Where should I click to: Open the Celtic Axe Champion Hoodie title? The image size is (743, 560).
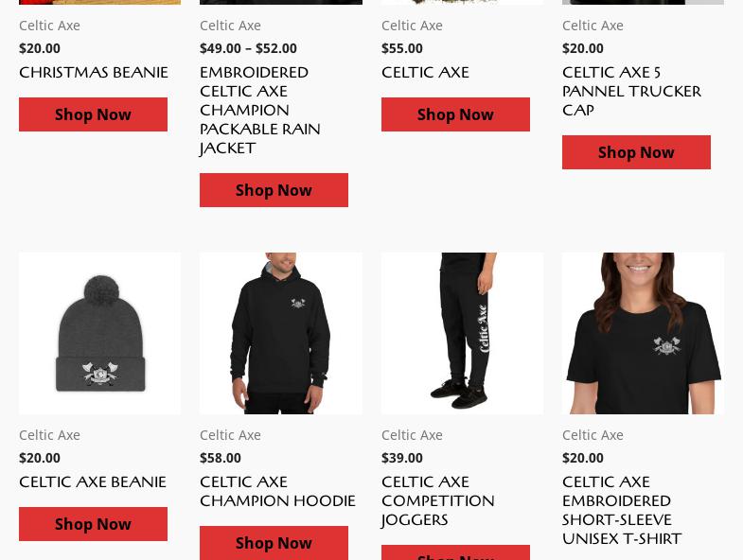pyautogui.click(x=277, y=491)
